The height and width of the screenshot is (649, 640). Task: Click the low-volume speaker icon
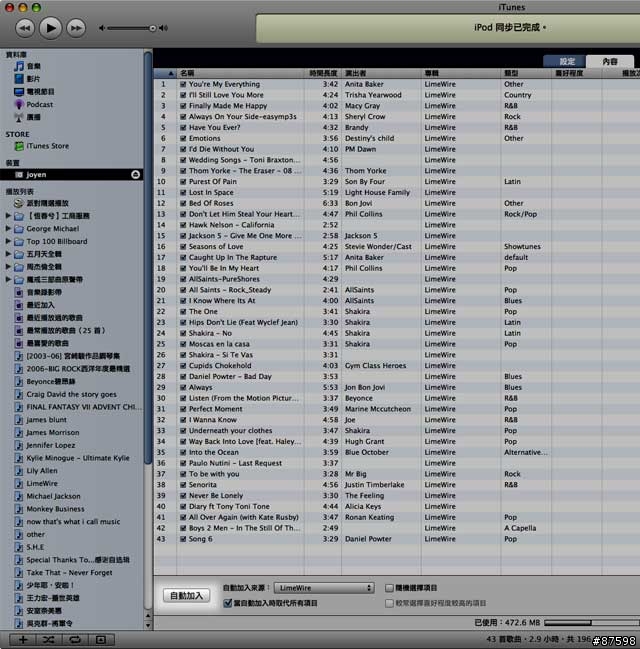tap(102, 28)
